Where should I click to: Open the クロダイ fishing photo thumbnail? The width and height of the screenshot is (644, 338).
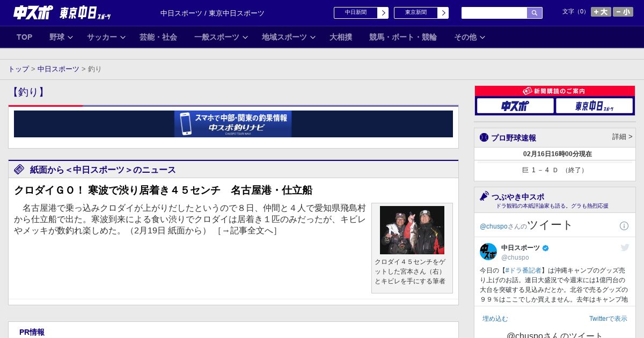[x=412, y=230]
